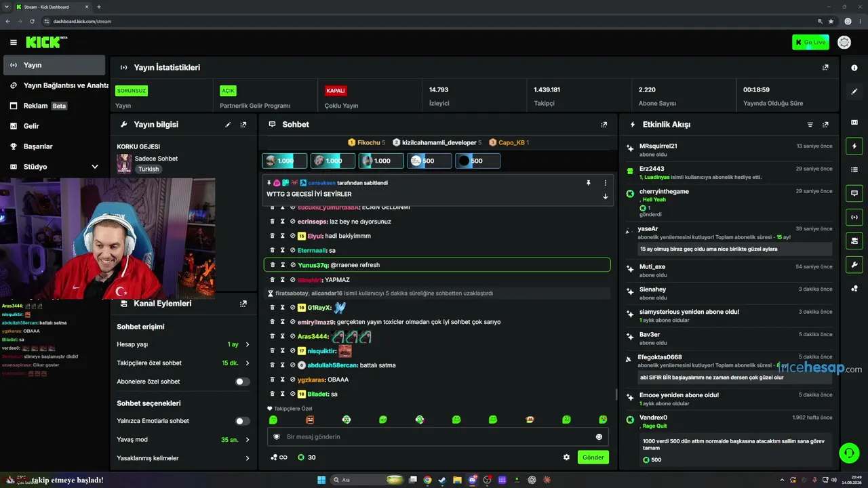The width and height of the screenshot is (868, 488).
Task: Open the Etkinlik Akışı filter icon
Action: [x=810, y=125]
